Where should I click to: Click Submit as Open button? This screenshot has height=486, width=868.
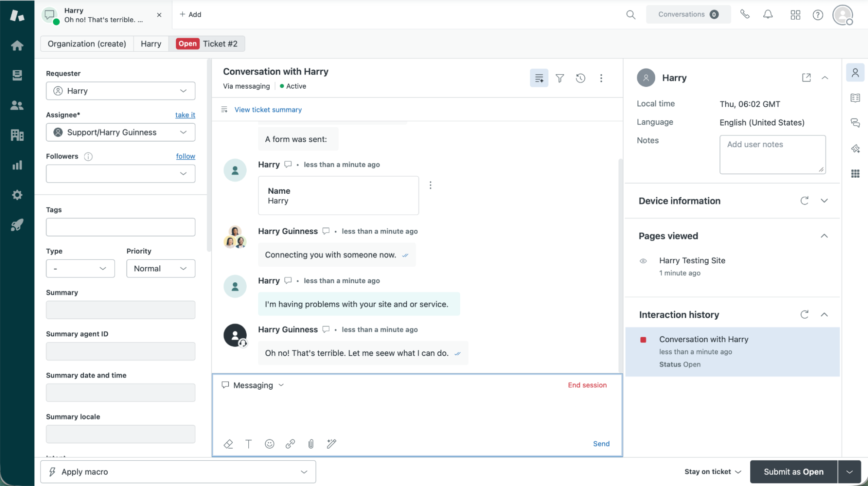click(x=793, y=472)
